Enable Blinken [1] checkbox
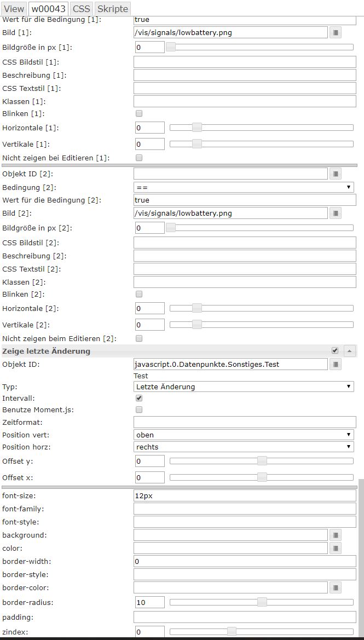This screenshot has height=640, width=364. [139, 114]
